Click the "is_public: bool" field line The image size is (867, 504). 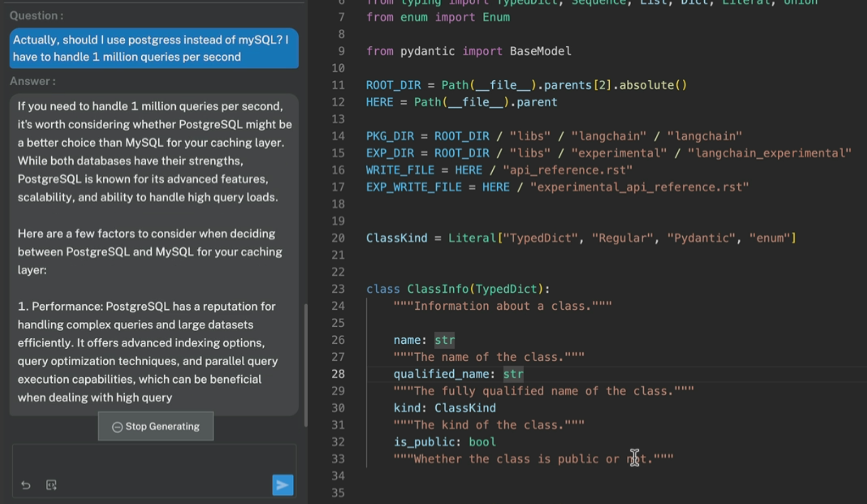444,442
